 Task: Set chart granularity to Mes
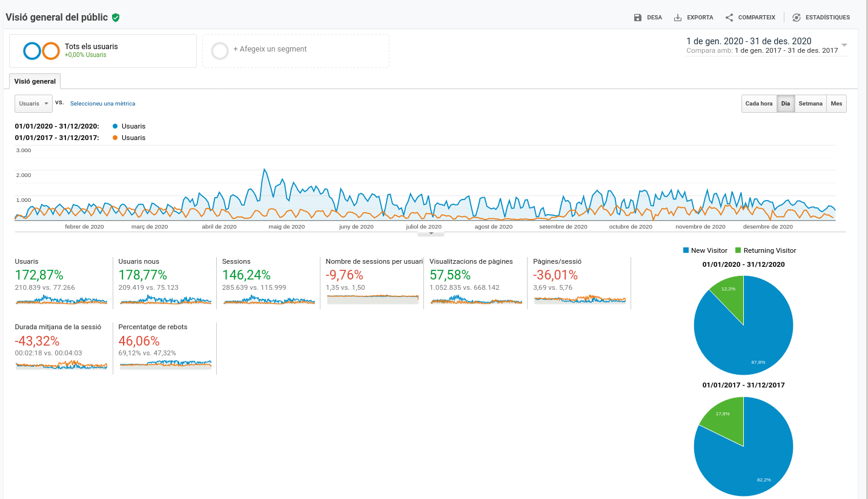(x=837, y=104)
